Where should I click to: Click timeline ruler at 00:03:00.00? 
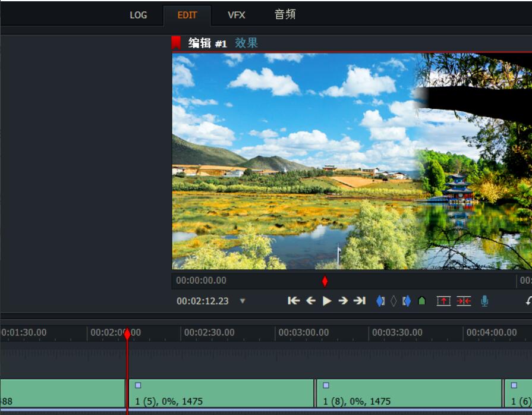pyautogui.click(x=303, y=332)
